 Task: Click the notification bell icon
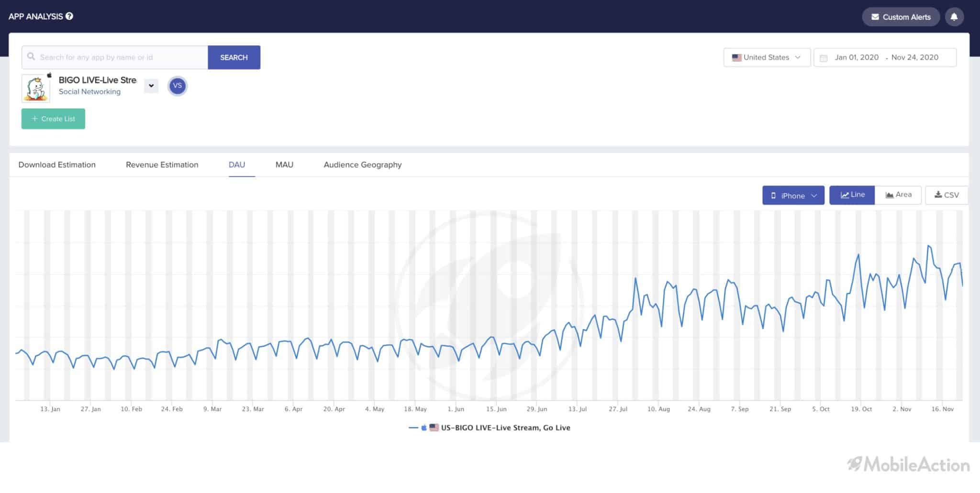pyautogui.click(x=954, y=17)
